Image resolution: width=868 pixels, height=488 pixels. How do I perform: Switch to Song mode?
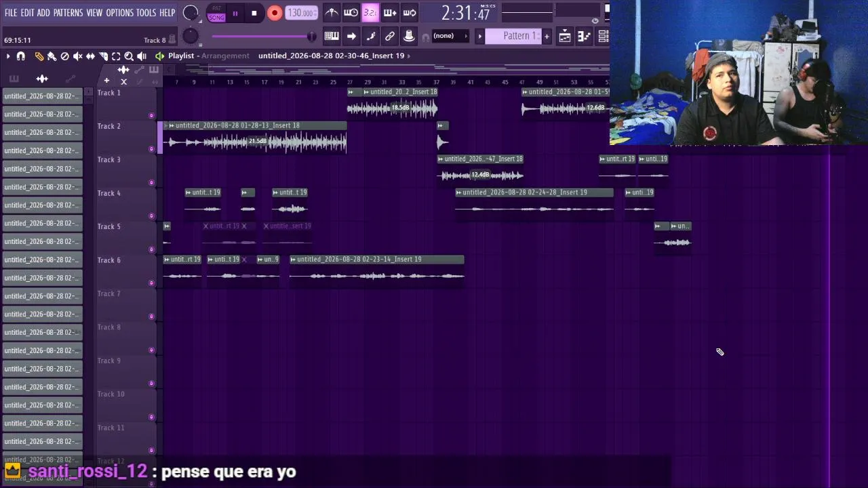(216, 17)
